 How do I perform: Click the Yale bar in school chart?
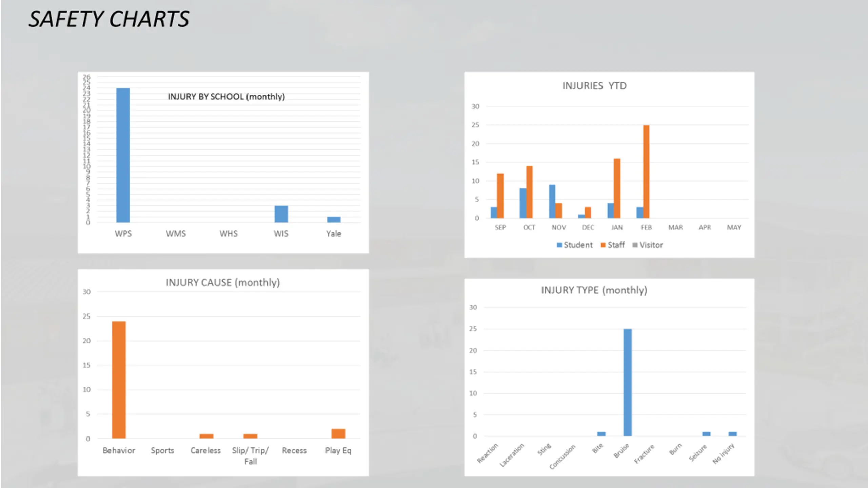334,220
